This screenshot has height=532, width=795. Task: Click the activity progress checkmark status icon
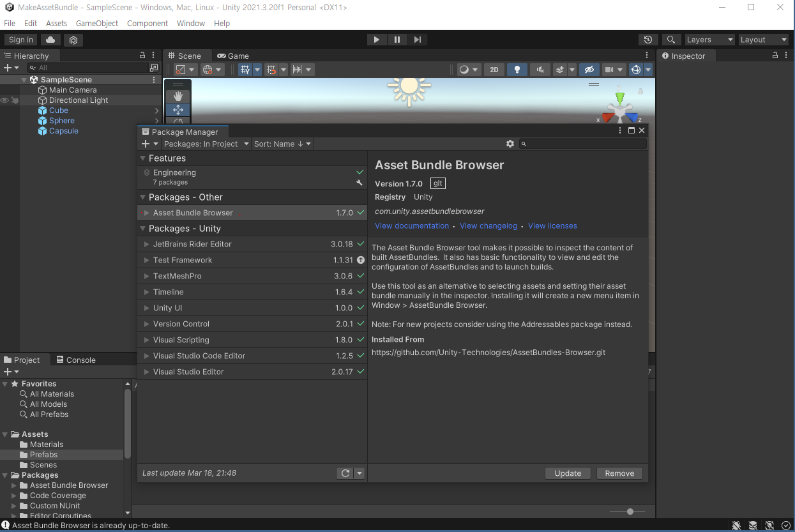tap(786, 526)
